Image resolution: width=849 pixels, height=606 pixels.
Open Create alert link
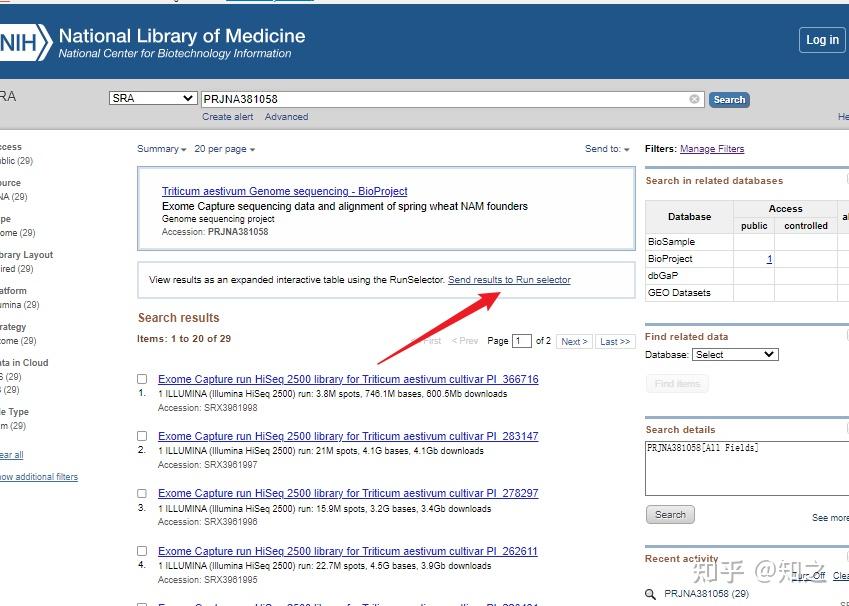(x=227, y=116)
